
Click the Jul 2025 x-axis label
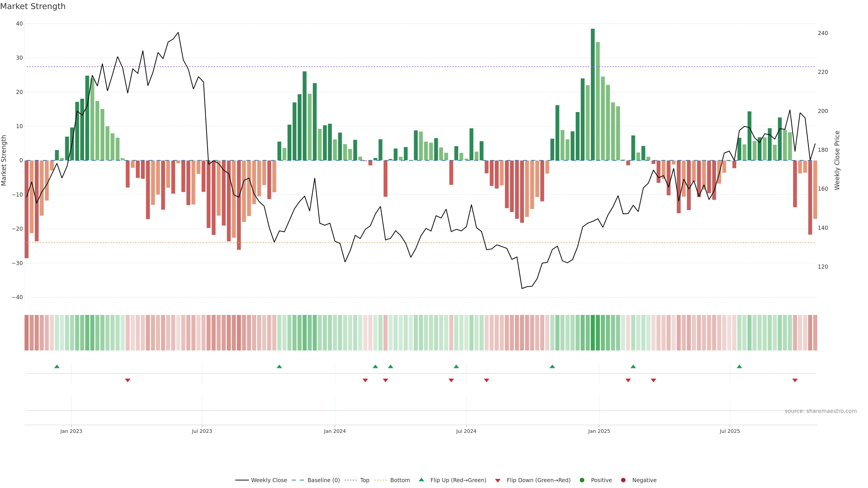(729, 431)
